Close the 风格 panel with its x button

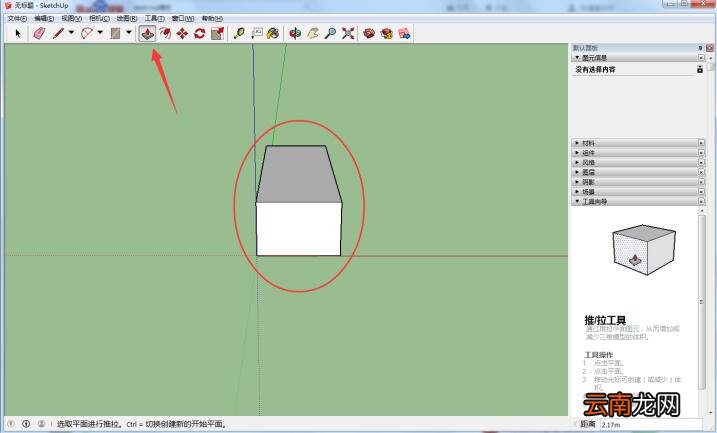coord(701,162)
